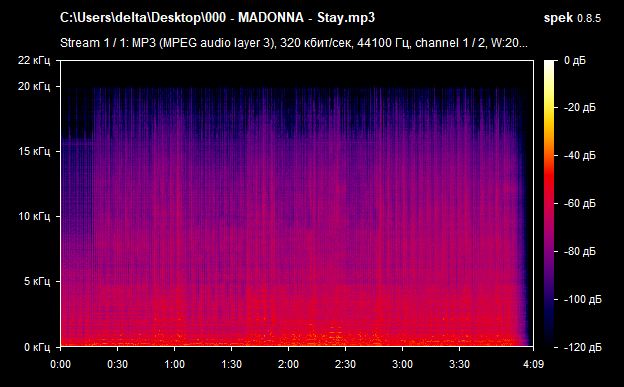Click the '0 кГц' frequency axis label
The image size is (624, 387).
[x=37, y=347]
